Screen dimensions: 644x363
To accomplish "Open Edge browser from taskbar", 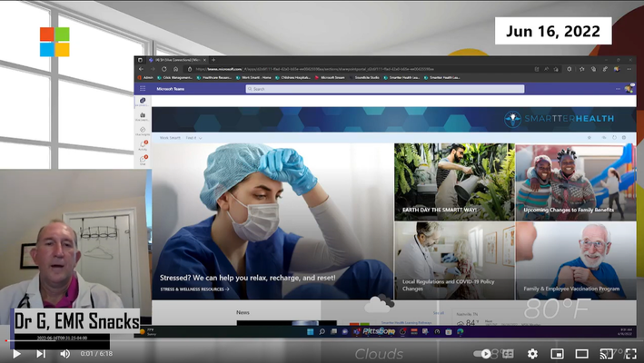I will coord(460,331).
